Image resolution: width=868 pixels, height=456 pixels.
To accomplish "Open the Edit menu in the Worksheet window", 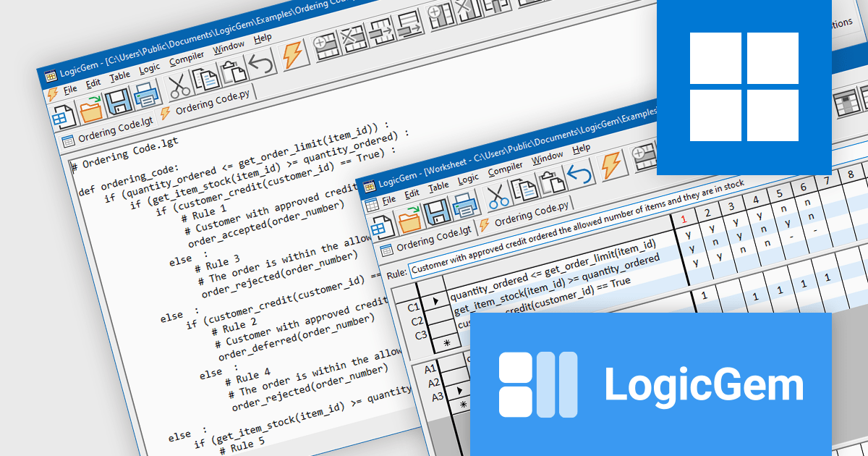I will pos(412,193).
